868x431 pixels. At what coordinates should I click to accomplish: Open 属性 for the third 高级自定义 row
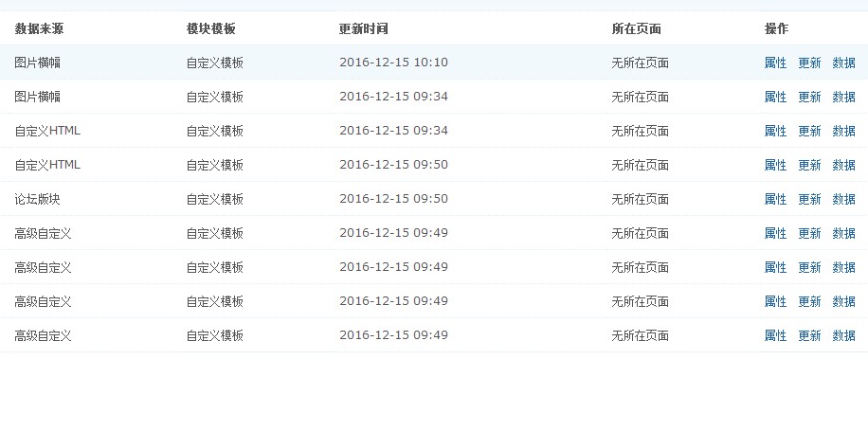click(775, 301)
